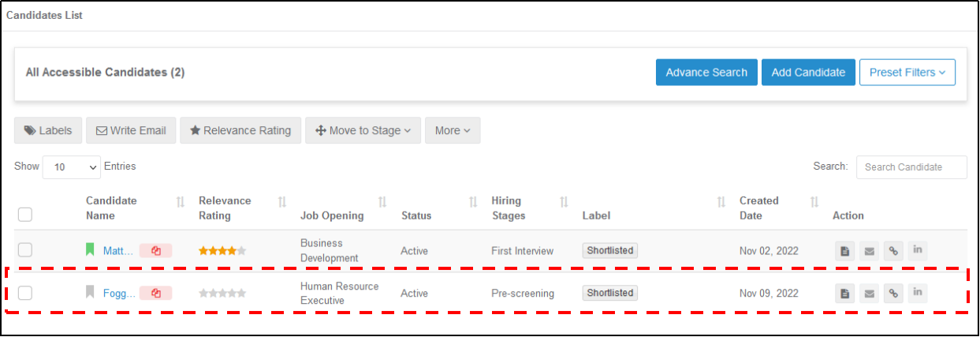Click Active status in Fogg row
Screen dimensions: 980x337
tap(415, 294)
